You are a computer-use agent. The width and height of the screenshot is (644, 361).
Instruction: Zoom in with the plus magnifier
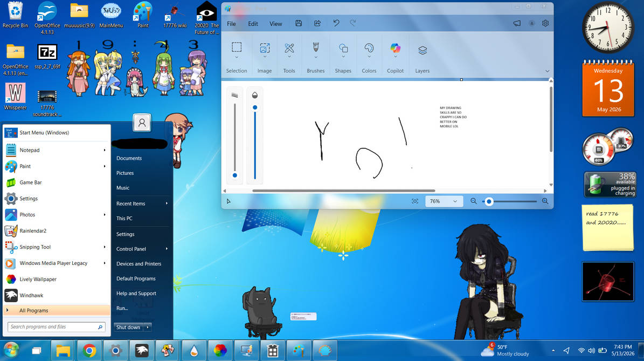point(545,201)
